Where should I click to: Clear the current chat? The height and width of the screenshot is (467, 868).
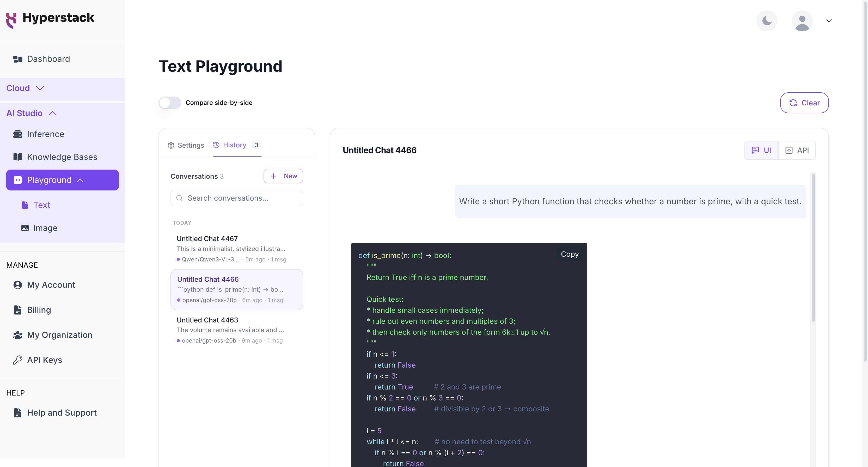tap(804, 103)
